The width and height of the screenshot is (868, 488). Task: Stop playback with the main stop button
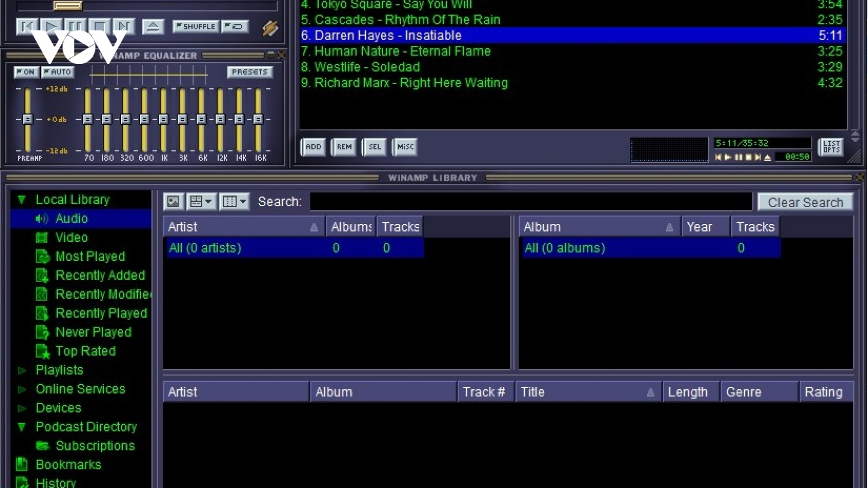click(100, 26)
